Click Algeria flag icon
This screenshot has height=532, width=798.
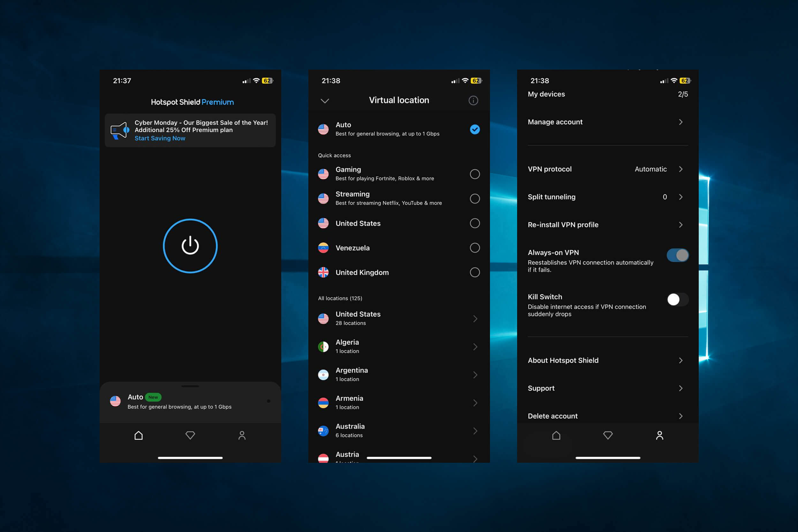tap(323, 347)
